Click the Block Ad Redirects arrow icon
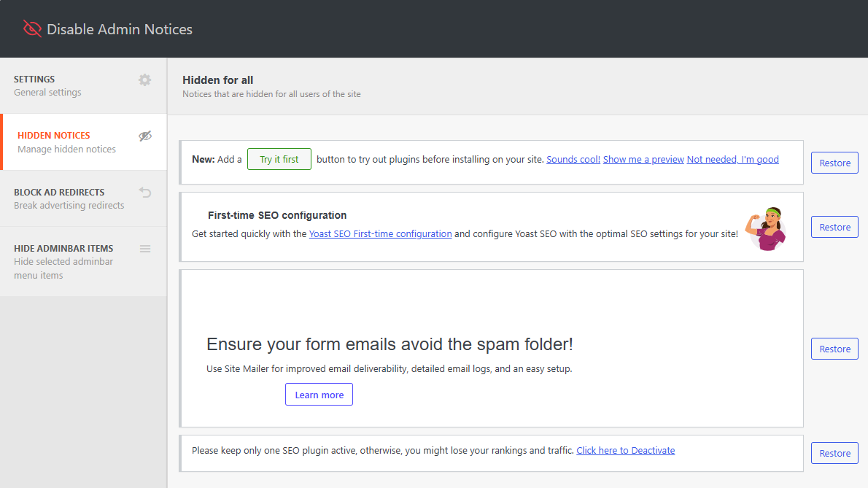 click(x=145, y=193)
